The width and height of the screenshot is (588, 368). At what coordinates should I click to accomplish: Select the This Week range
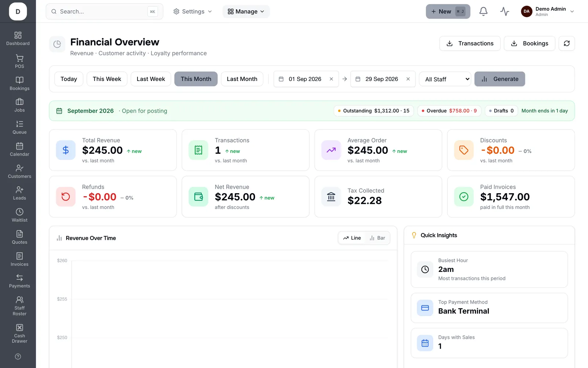[x=107, y=79]
